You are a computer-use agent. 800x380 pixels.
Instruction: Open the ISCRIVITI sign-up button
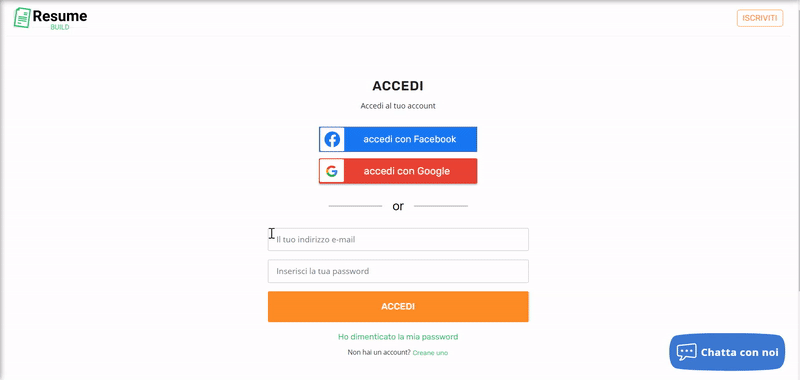pyautogui.click(x=760, y=18)
